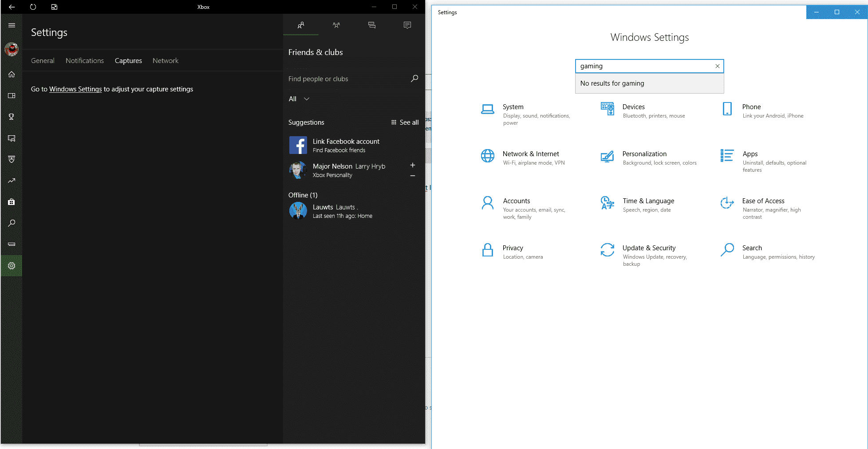This screenshot has height=449, width=868.
Task: Open the Network settings tab
Action: point(166,61)
